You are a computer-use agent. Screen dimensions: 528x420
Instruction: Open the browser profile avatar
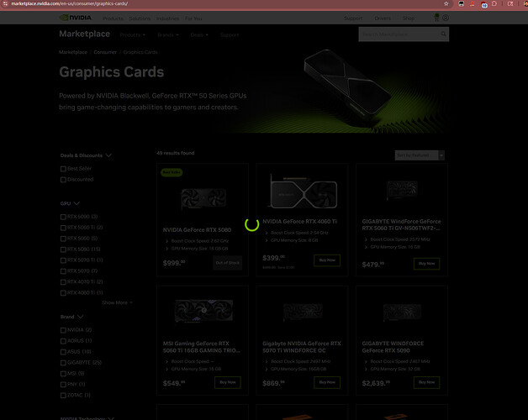(x=525, y=3)
